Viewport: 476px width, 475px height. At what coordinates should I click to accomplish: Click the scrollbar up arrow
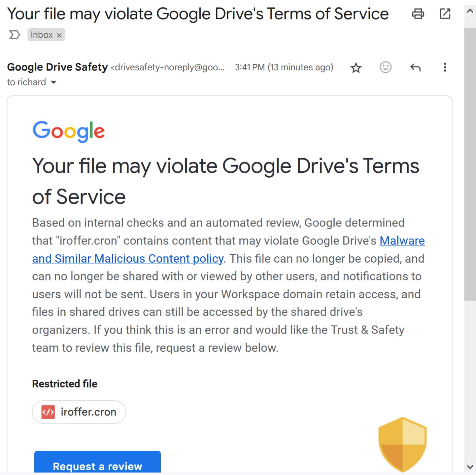(470, 11)
